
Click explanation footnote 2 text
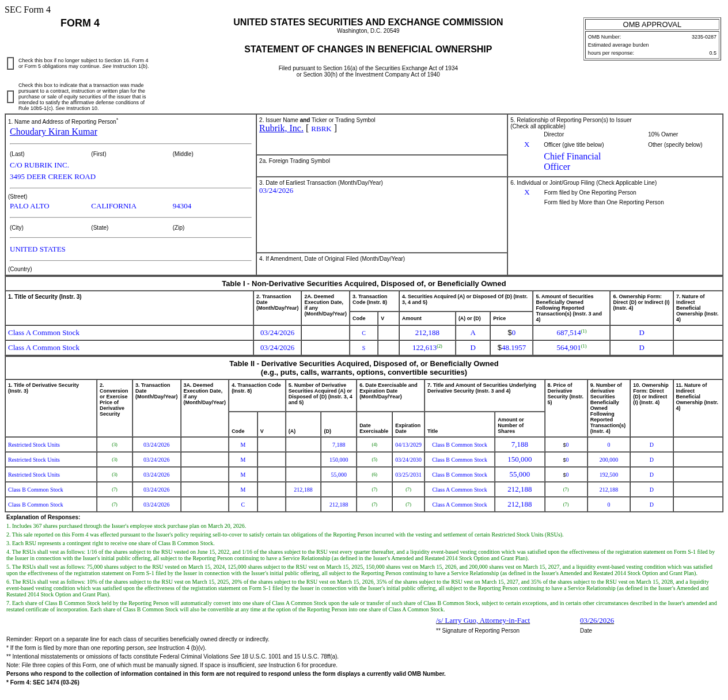(285, 534)
